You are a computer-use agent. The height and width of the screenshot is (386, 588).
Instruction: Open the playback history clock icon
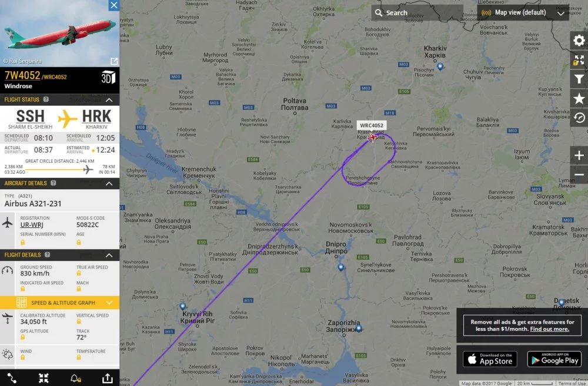[x=579, y=118]
